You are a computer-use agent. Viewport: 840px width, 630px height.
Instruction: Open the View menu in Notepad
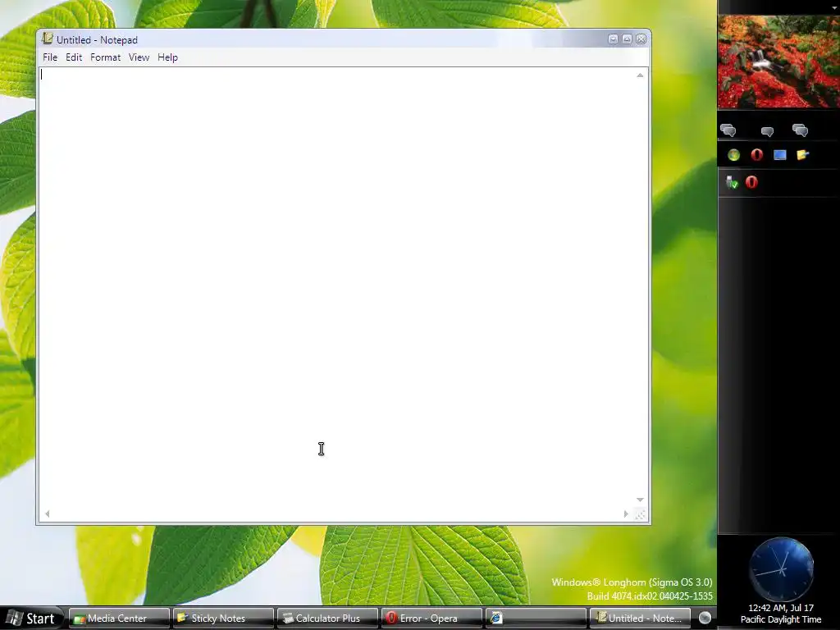click(139, 57)
